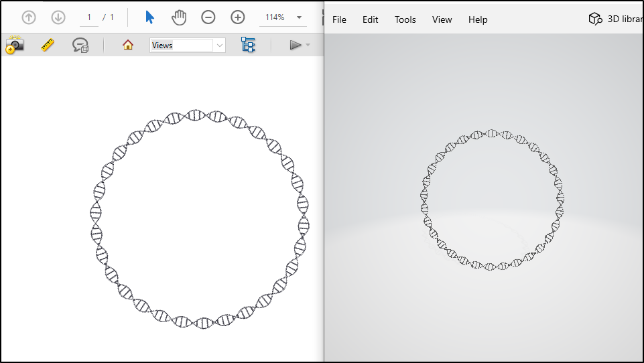644x363 pixels.
Task: Zoom out with the minus button
Action: tap(208, 17)
